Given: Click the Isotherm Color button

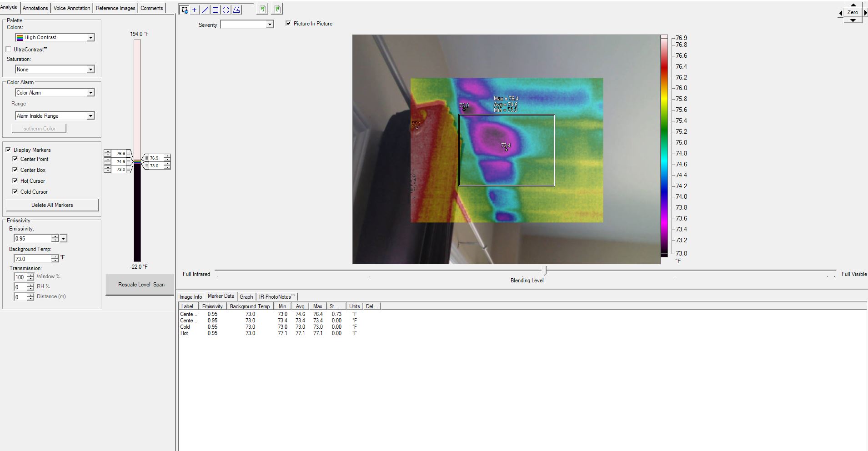Looking at the screenshot, I should (x=39, y=129).
